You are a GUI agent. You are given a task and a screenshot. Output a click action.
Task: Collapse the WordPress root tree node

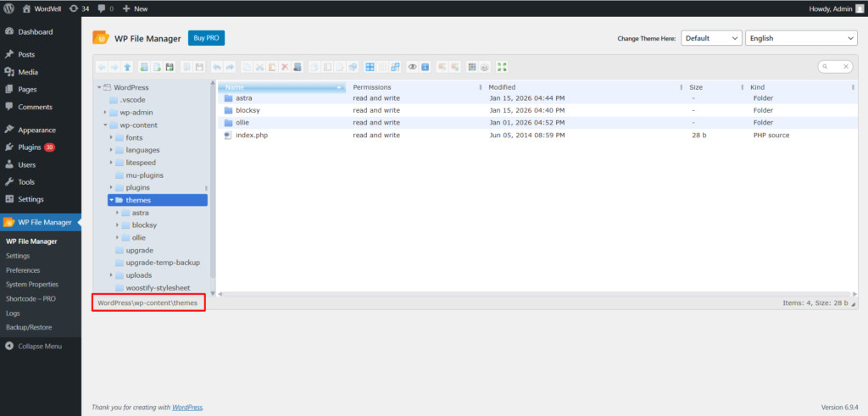(x=99, y=87)
